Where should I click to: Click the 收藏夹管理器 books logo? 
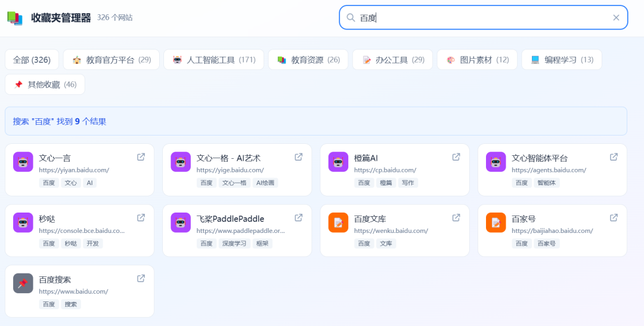(15, 18)
